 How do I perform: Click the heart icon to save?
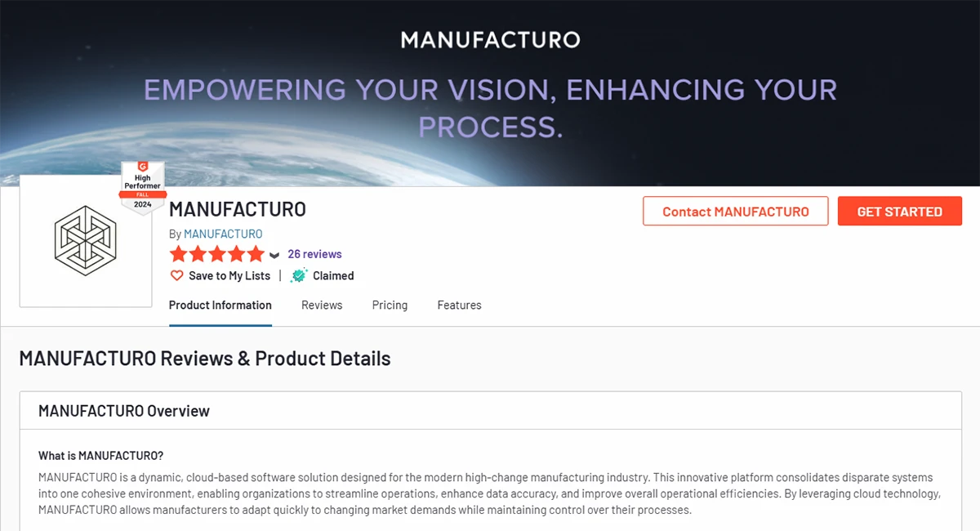point(177,276)
